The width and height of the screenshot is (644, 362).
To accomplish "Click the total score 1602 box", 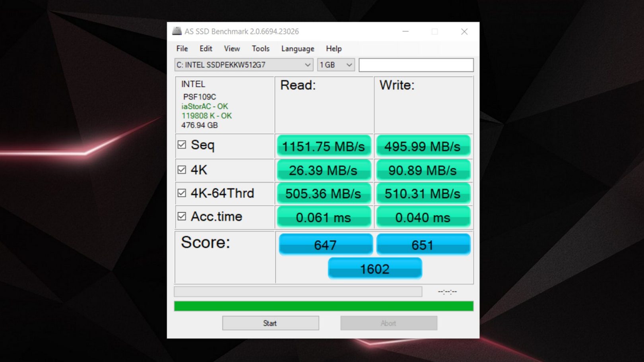I will coord(374,269).
